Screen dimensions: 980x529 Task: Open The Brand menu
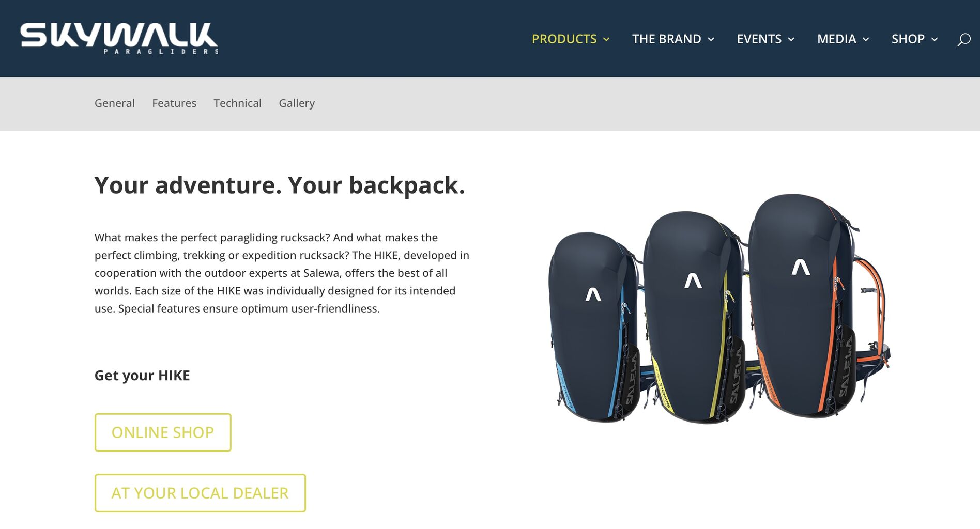[666, 39]
